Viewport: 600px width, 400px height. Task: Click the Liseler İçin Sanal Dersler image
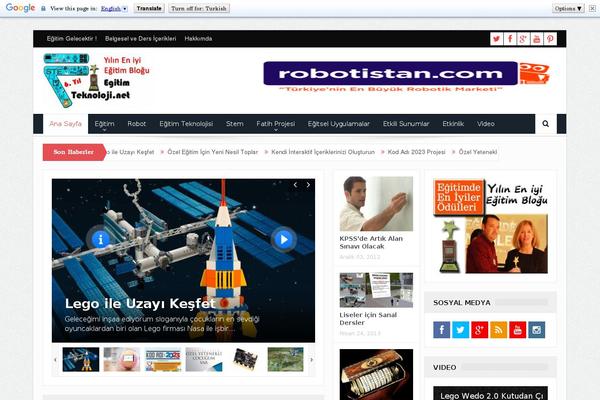pos(376,290)
